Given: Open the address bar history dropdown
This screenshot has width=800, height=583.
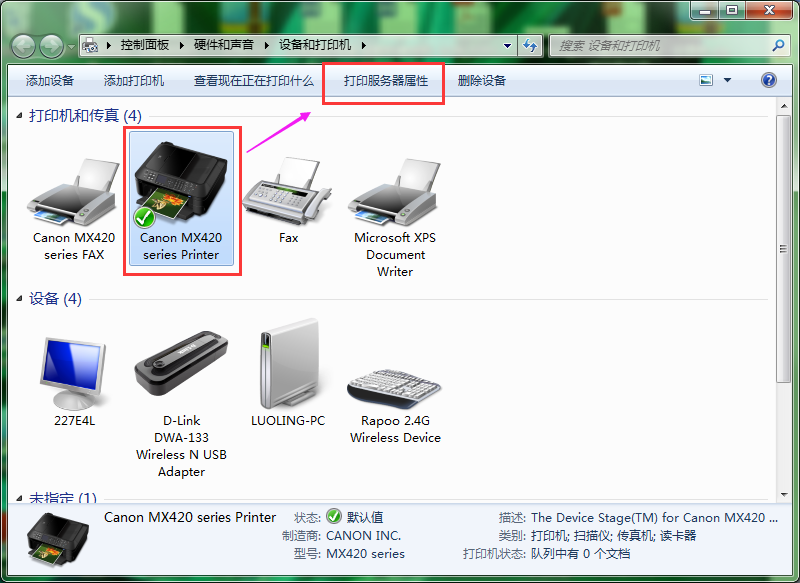Looking at the screenshot, I should pos(507,45).
